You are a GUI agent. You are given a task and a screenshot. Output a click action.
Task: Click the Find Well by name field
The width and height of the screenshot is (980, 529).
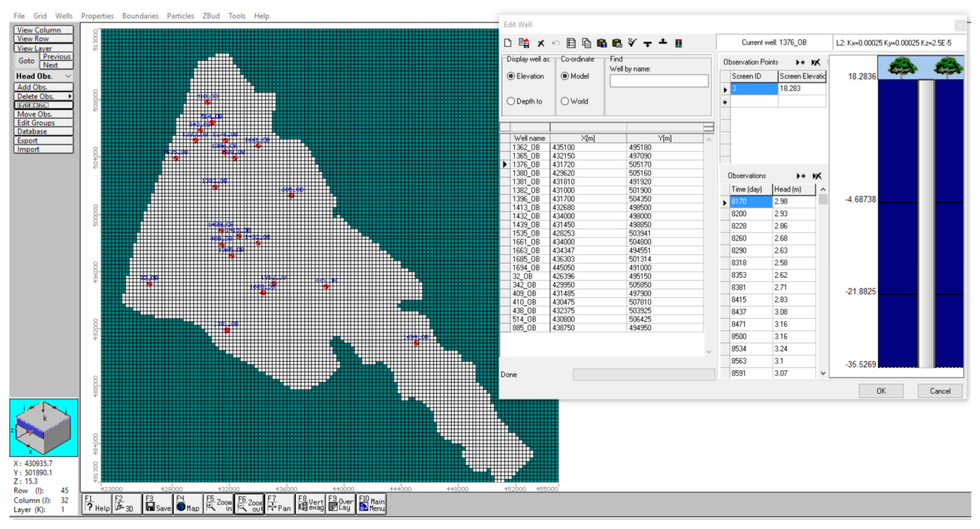click(659, 81)
